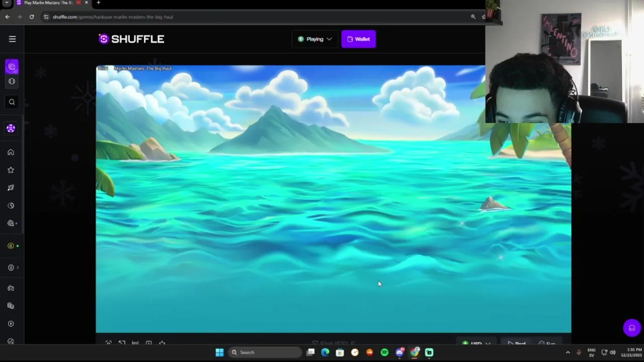The height and width of the screenshot is (362, 644).
Task: Click the stacked coins icon in the sidebar
Action: [x=11, y=306]
